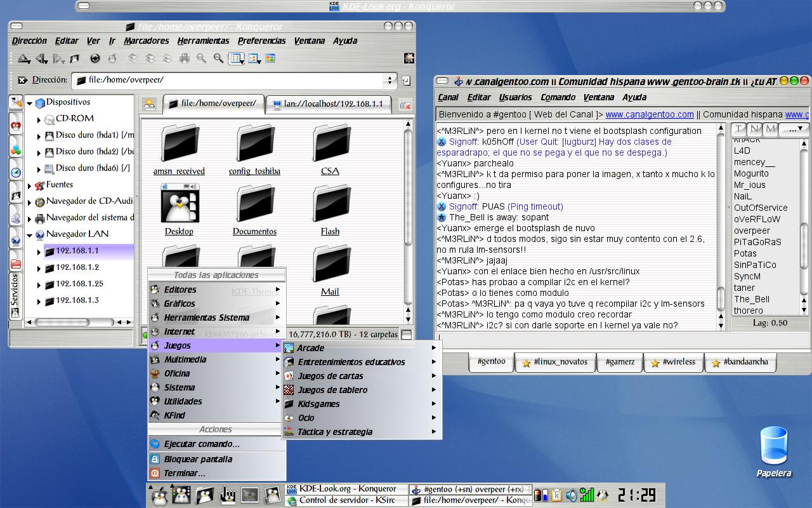The height and width of the screenshot is (508, 812).
Task: Click Bloquear pantalla in K menu
Action: [216, 459]
